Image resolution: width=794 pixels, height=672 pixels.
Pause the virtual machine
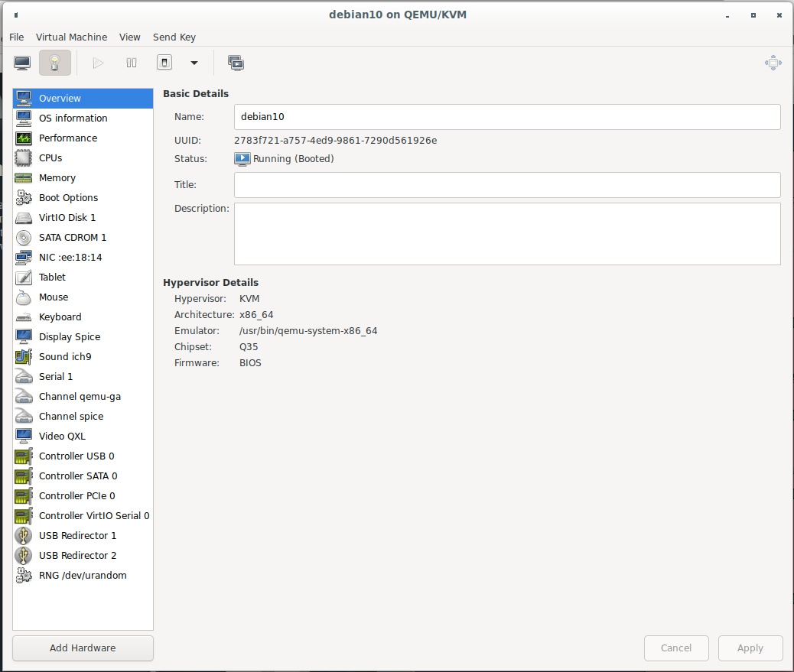pos(132,63)
